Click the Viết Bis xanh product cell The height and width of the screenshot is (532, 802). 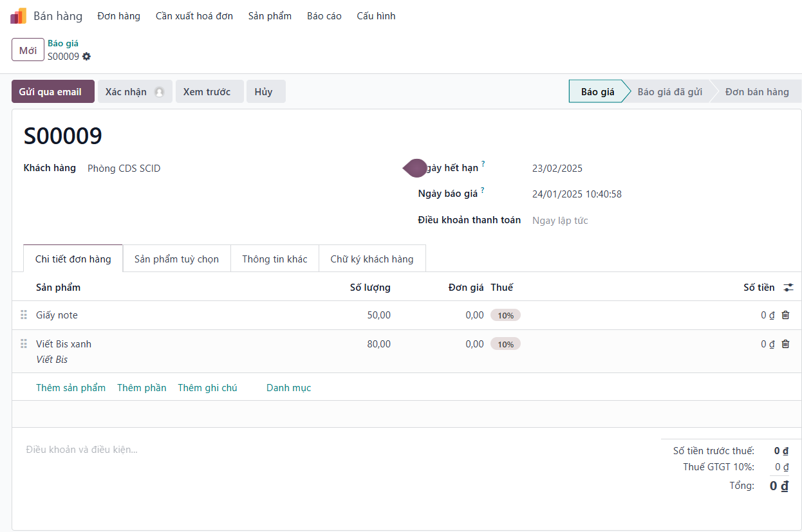pyautogui.click(x=64, y=344)
